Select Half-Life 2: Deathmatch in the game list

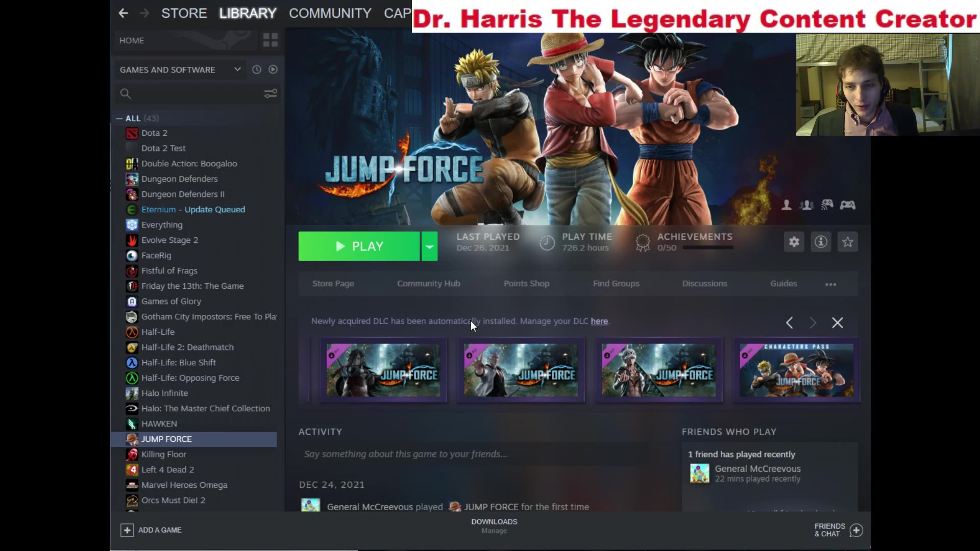point(187,347)
